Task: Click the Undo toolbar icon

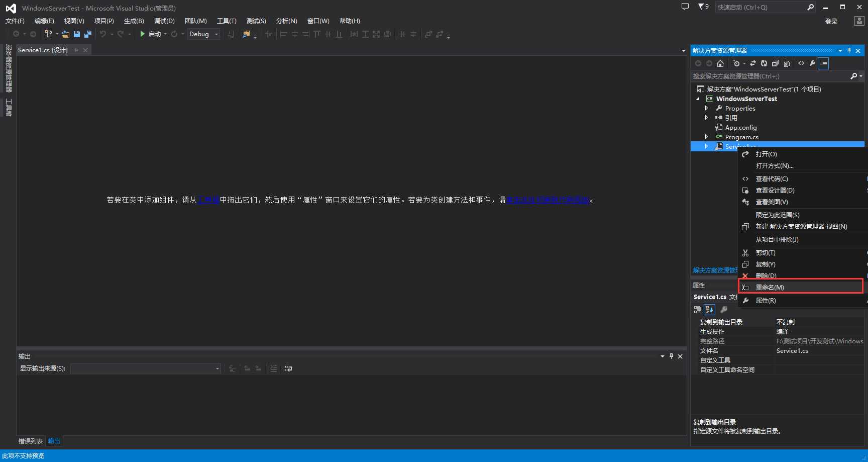Action: coord(103,34)
